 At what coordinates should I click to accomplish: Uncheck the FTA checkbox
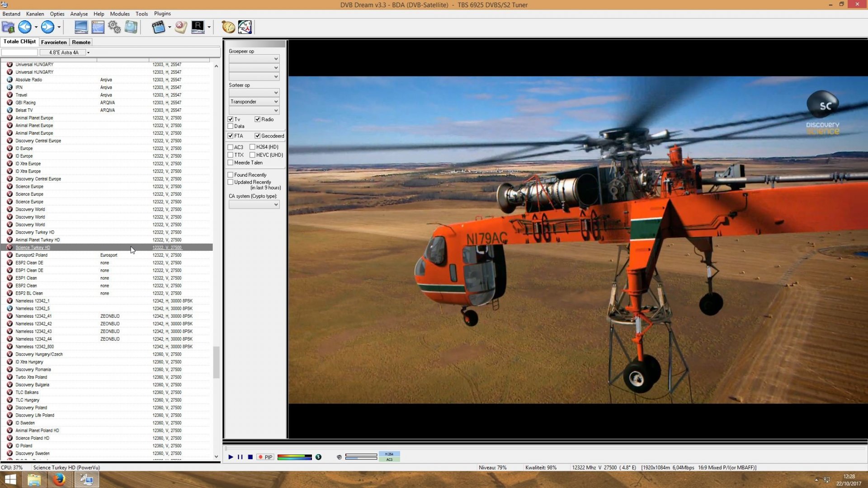coord(230,136)
